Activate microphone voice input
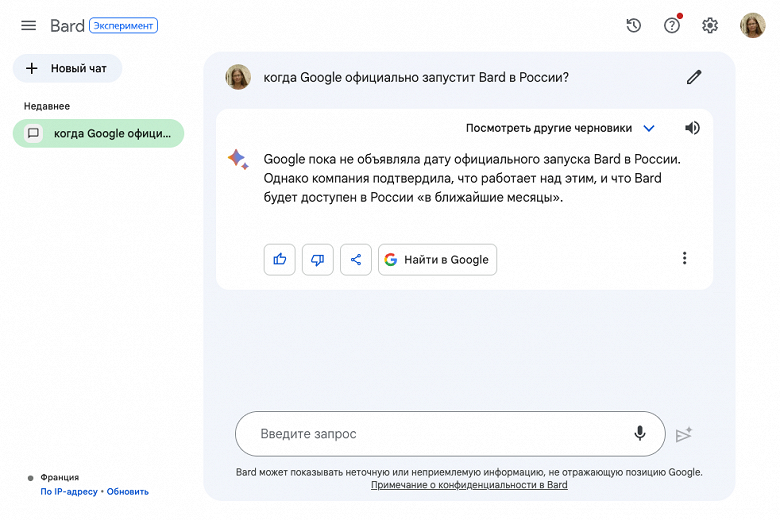Screen dimensions: 780x520 (x=640, y=434)
